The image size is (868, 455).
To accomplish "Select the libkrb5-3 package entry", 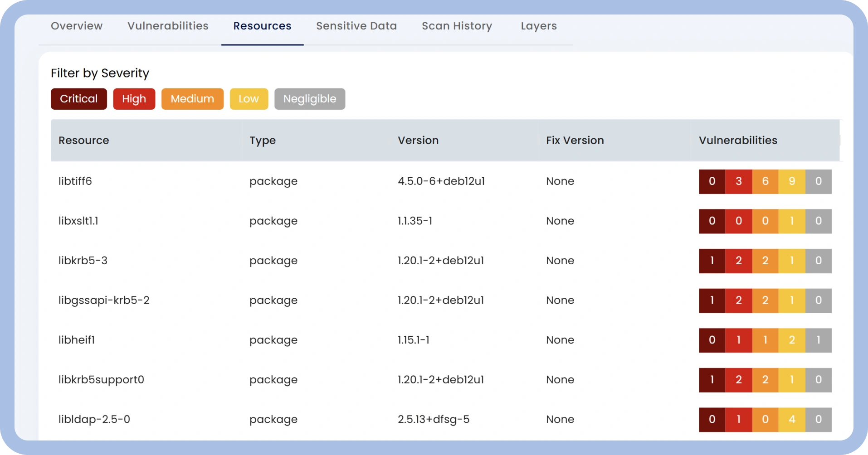I will (83, 261).
